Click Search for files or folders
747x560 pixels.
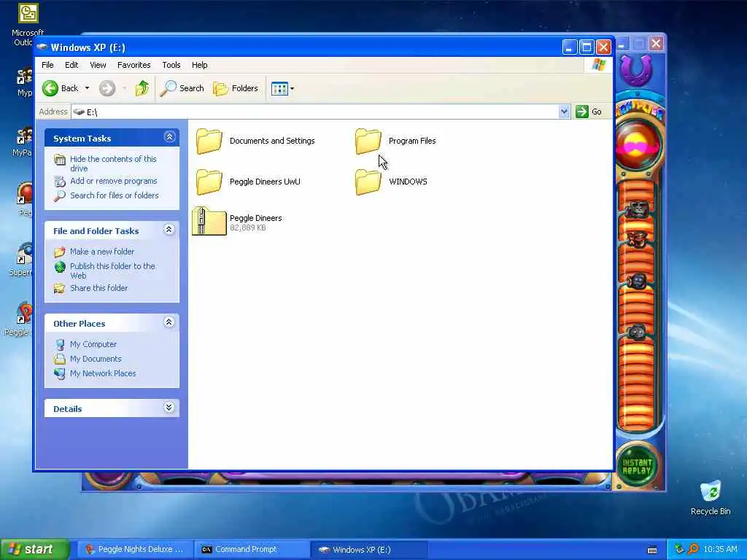click(115, 195)
